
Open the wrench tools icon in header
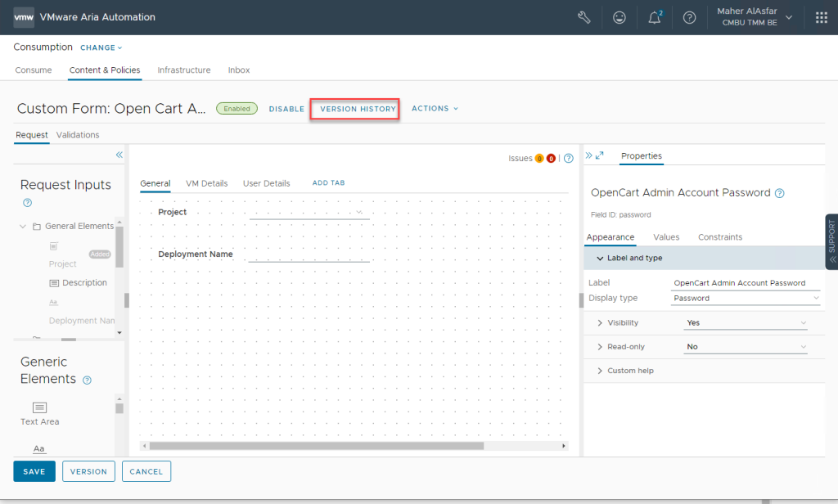pos(584,17)
